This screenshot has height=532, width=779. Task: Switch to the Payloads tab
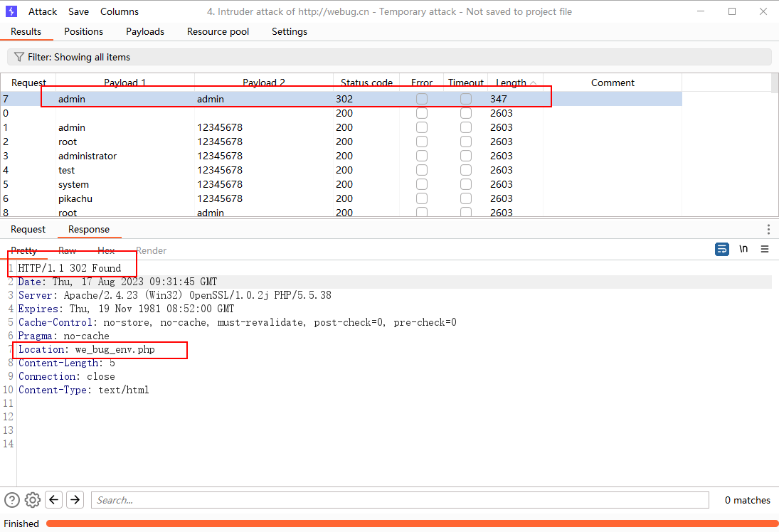tap(145, 31)
